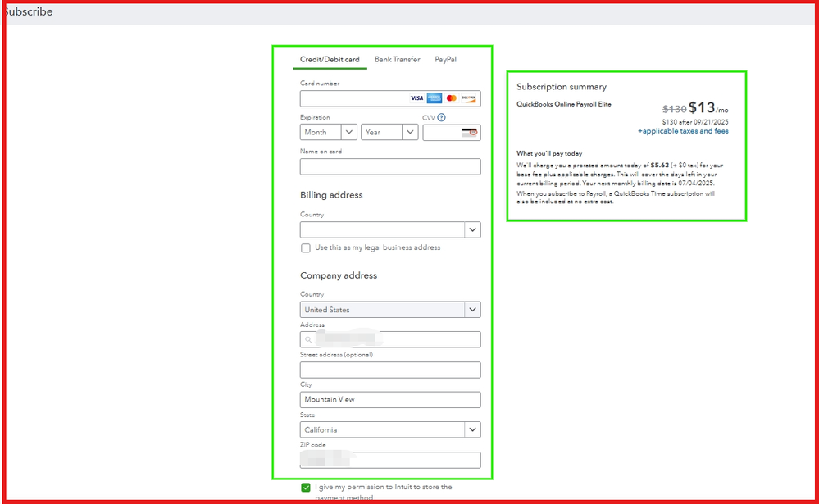Choose the PayPal payment tab

click(x=445, y=60)
